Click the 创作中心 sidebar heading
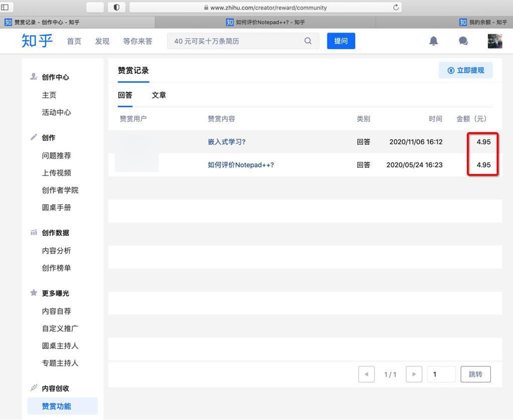 [x=55, y=77]
